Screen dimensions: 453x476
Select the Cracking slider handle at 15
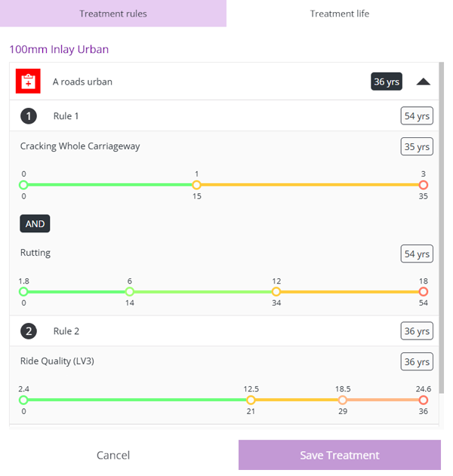(x=196, y=185)
